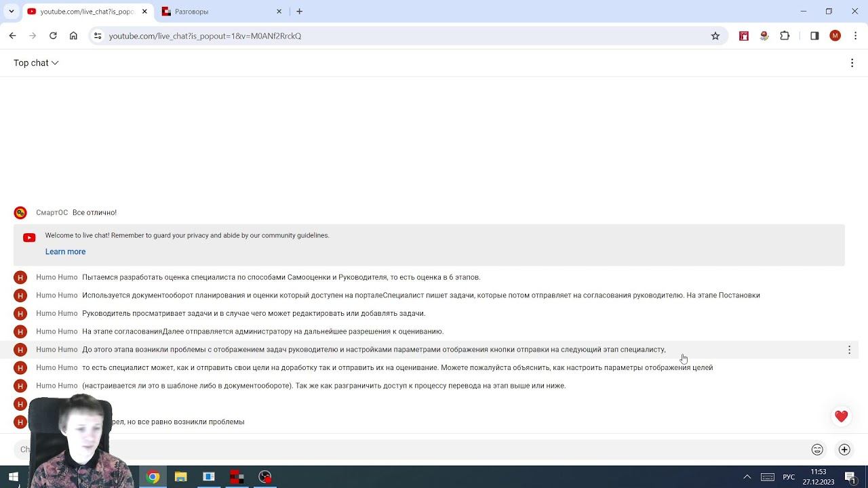
Task: Click the red-black checkered taskbar app
Action: (237, 476)
